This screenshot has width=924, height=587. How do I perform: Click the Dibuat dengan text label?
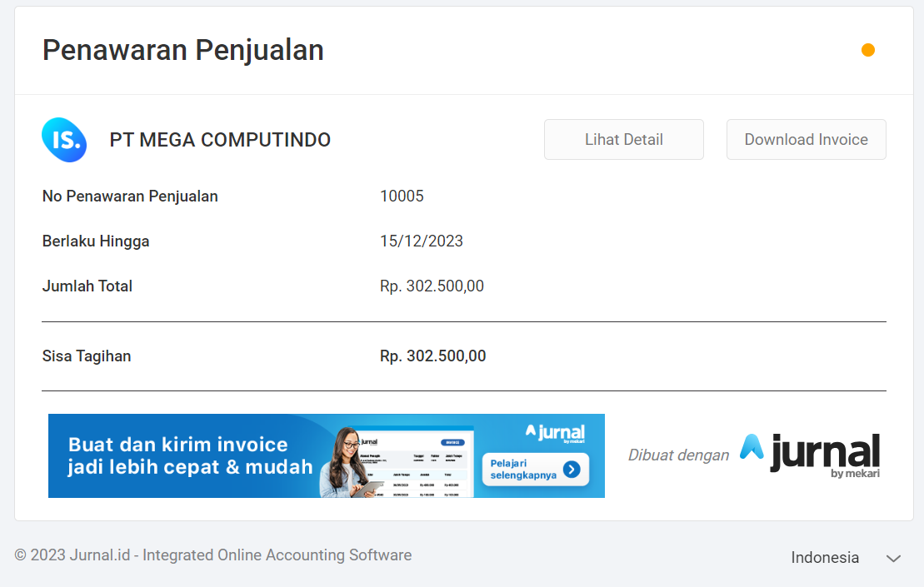pos(678,455)
